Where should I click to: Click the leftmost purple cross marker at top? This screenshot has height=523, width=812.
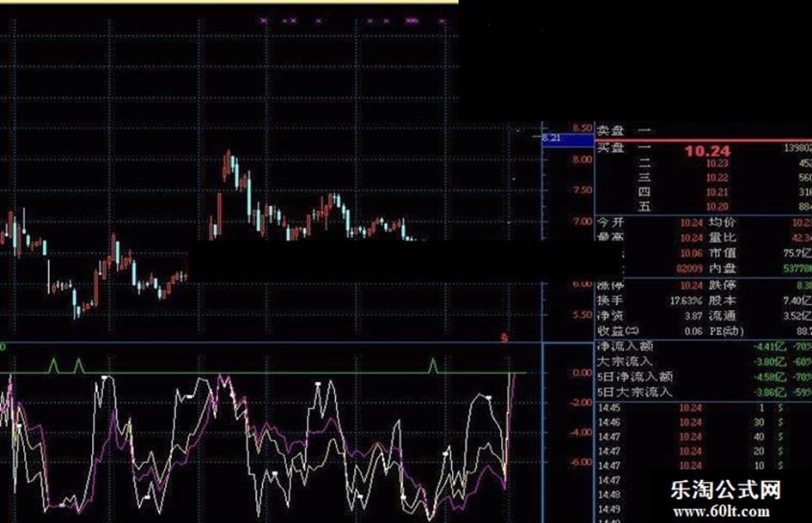(264, 21)
